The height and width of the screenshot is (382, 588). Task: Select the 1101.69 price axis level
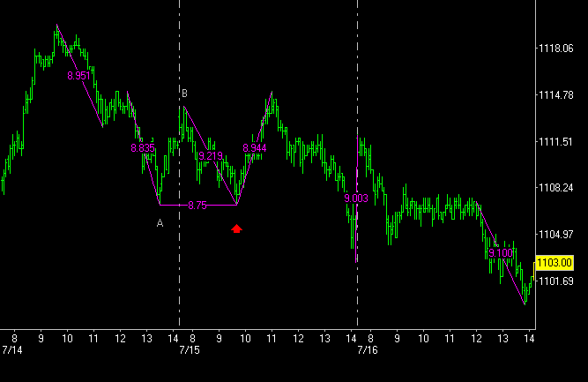[555, 281]
